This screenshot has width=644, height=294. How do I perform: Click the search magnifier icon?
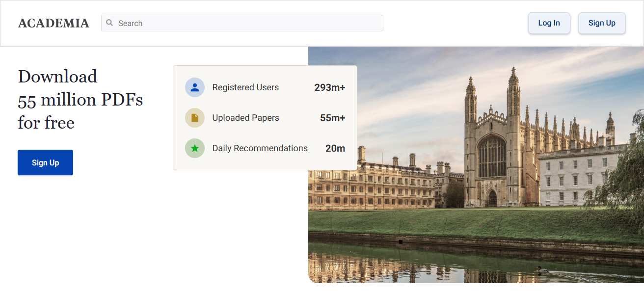pos(109,23)
